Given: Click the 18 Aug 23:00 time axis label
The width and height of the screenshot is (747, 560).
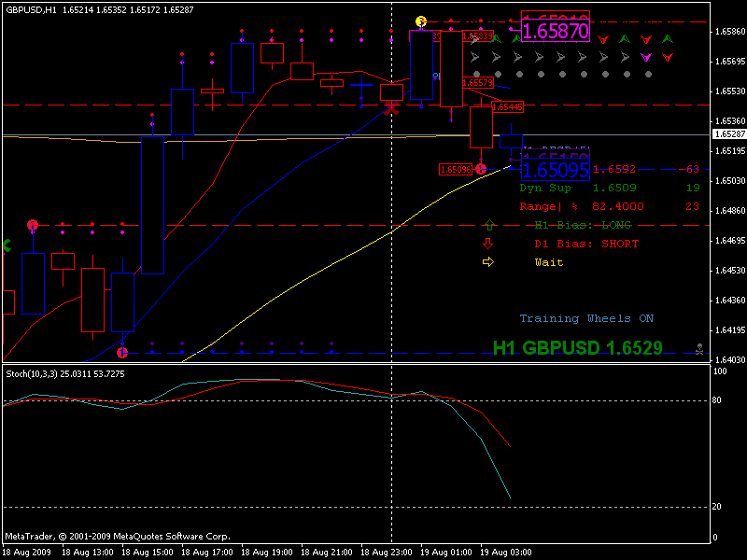Looking at the screenshot, I should tap(387, 553).
